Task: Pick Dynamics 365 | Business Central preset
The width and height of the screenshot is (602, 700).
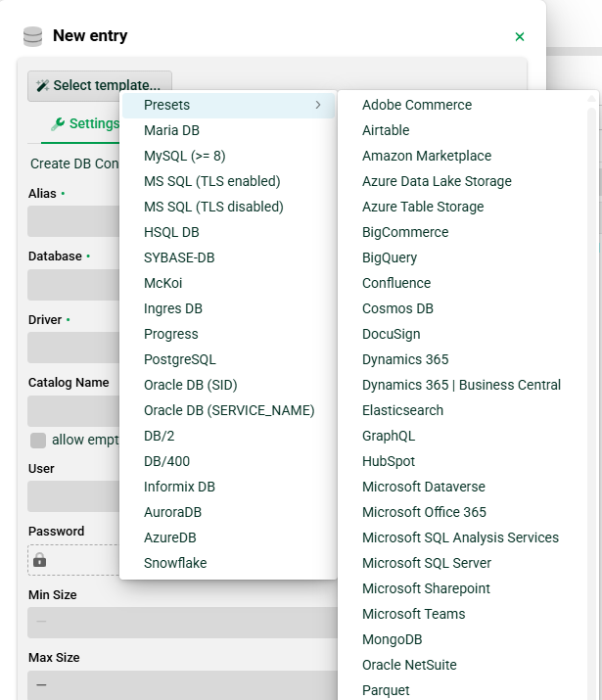Action: coord(463,385)
